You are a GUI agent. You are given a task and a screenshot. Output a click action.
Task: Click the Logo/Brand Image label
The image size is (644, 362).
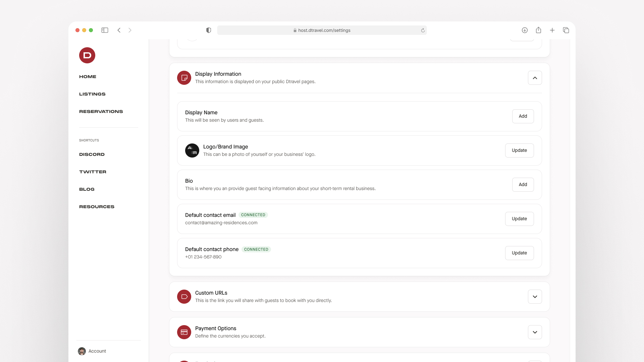coord(226,147)
